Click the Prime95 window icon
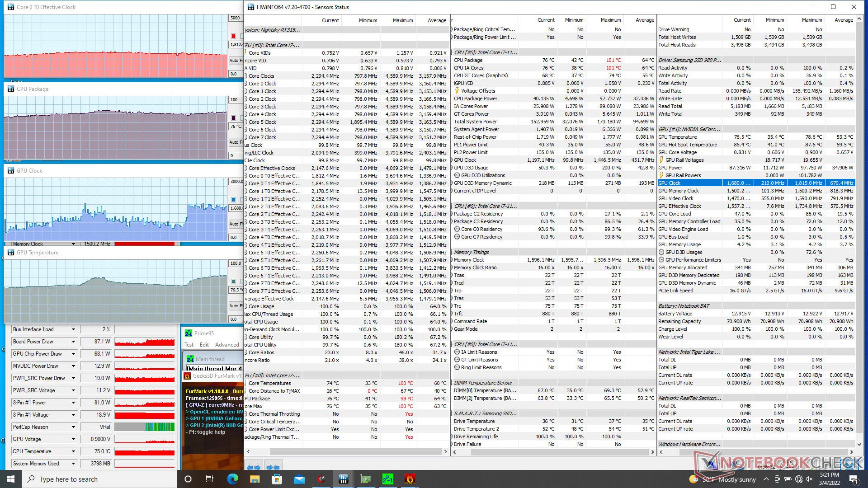 [x=189, y=333]
